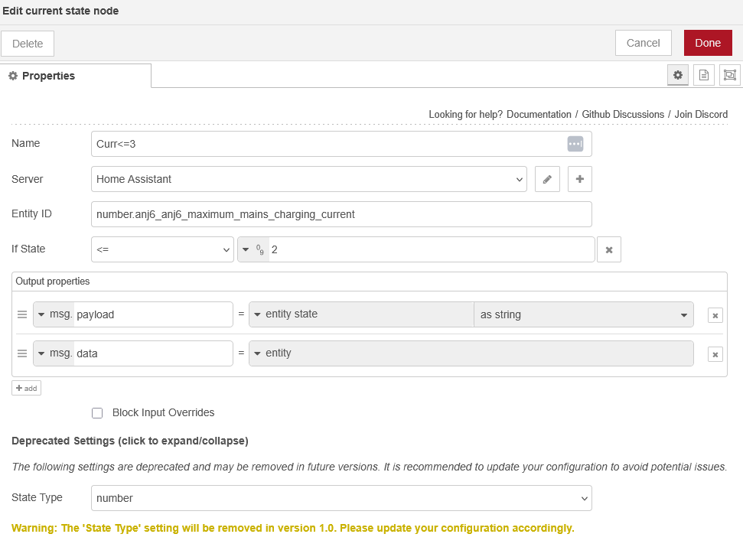
Task: Open the If State comparator dropdown
Action: click(162, 249)
